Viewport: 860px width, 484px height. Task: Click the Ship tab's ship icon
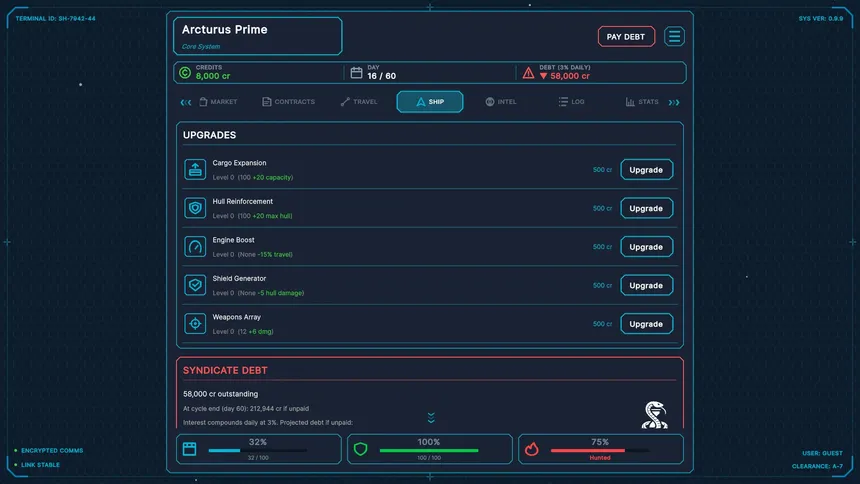[421, 102]
